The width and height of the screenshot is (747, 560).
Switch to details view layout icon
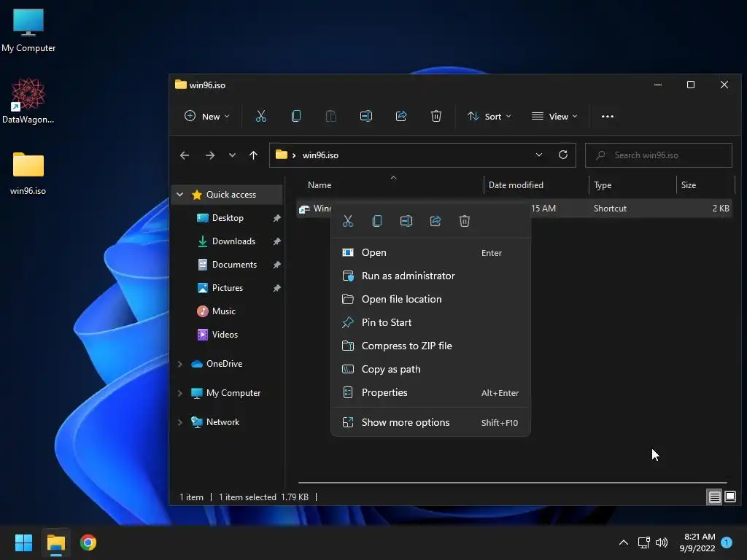(x=715, y=497)
